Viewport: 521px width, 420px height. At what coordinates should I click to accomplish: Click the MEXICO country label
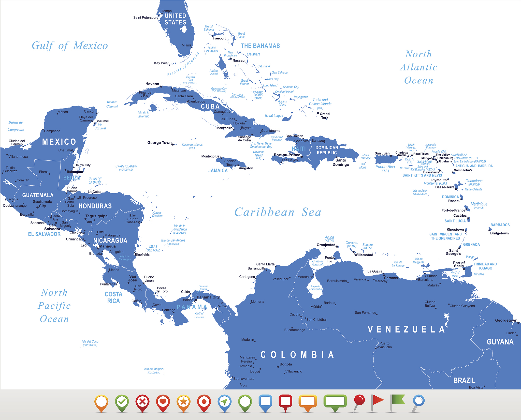click(59, 142)
